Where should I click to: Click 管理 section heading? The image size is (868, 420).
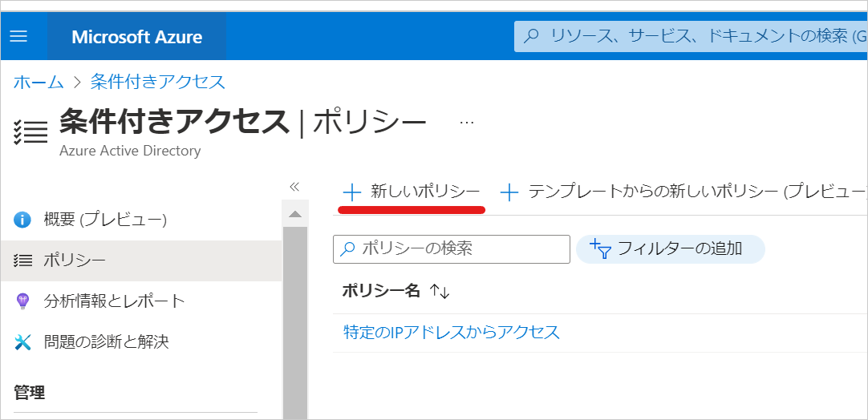coord(30,393)
